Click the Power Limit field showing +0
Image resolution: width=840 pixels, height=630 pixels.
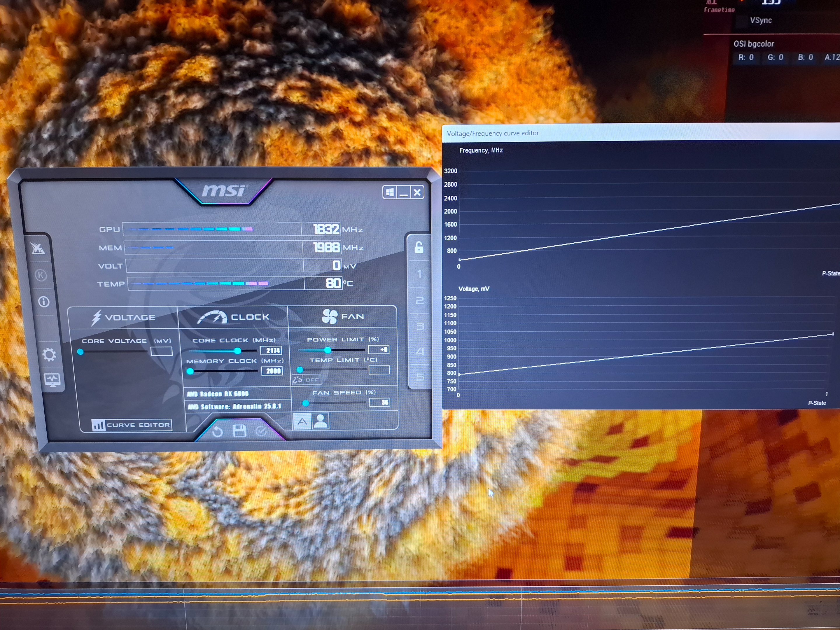tap(379, 349)
